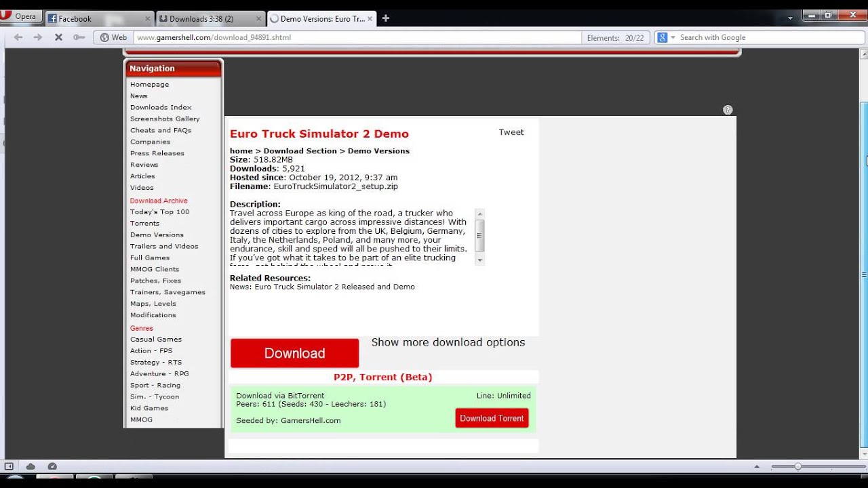Open the Homepage navigation link

click(x=149, y=85)
